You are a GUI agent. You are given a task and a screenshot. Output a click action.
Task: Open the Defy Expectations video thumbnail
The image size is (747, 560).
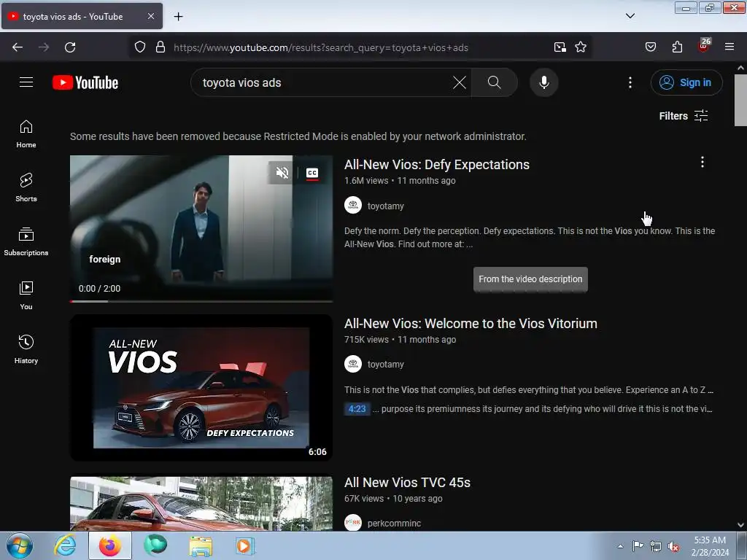click(x=201, y=228)
